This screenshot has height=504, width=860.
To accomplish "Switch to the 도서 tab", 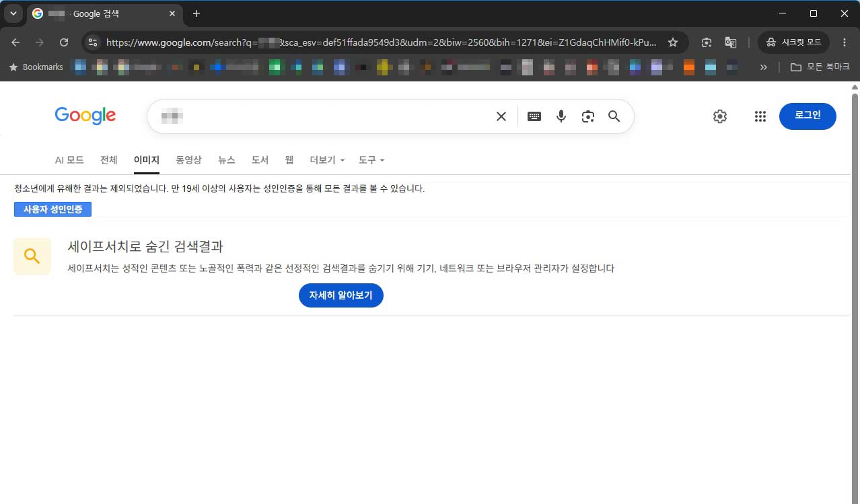I will (x=260, y=160).
